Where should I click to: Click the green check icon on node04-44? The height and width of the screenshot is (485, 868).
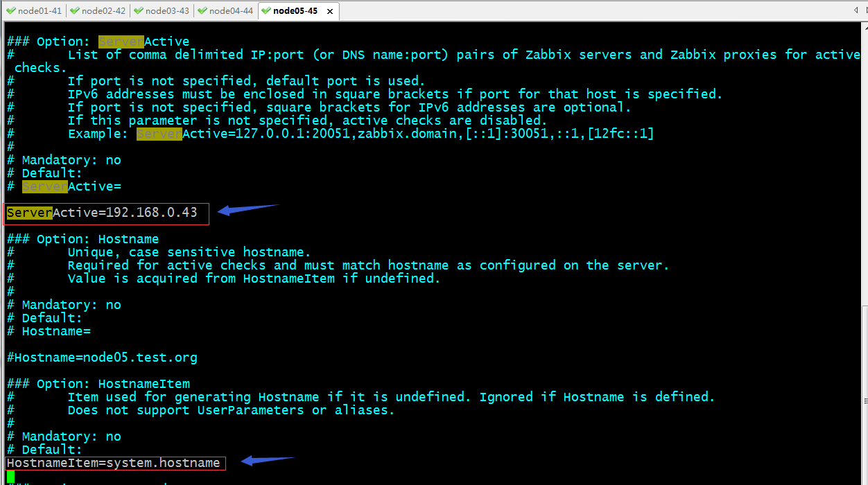(202, 10)
